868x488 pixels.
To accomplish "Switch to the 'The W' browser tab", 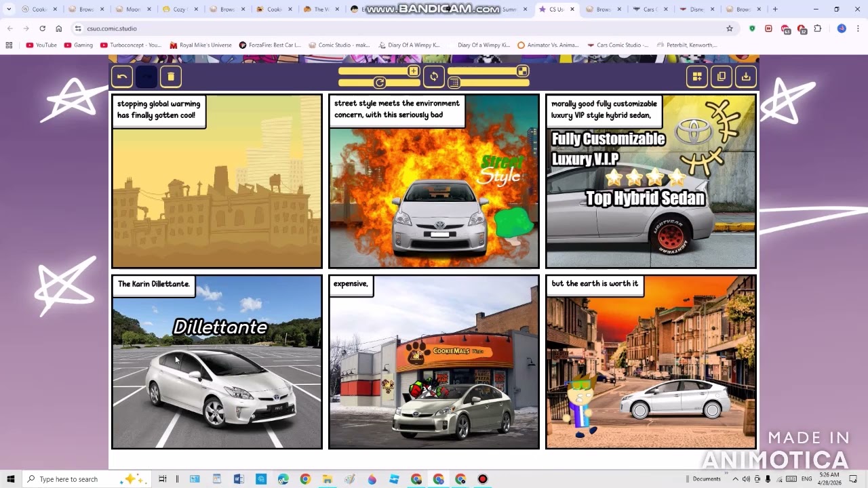I will (x=320, y=9).
